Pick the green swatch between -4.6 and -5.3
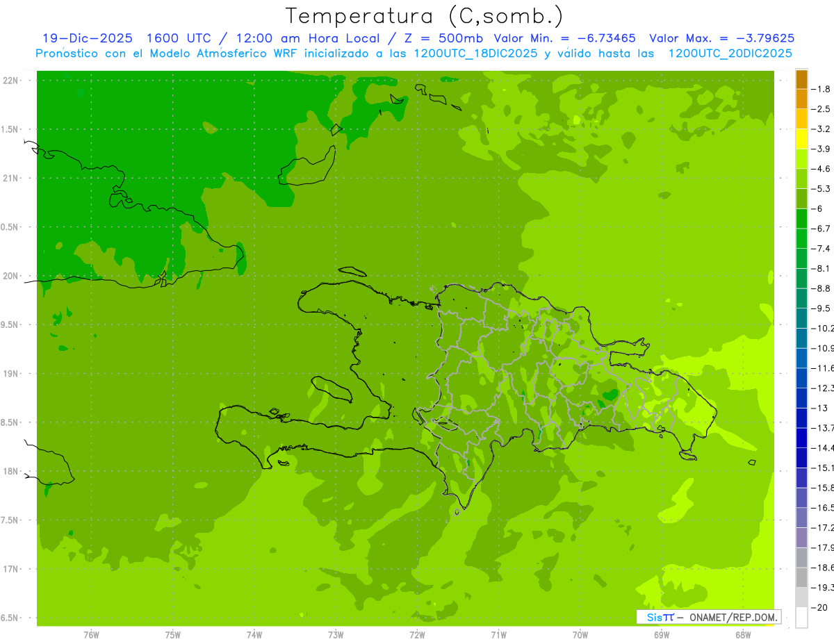Screen dimensions: 834x644 (x=801, y=179)
